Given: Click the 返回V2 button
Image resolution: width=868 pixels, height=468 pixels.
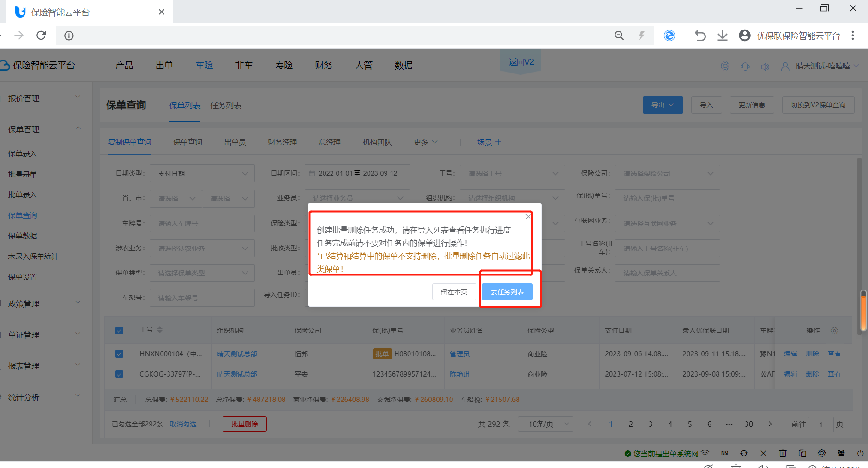Looking at the screenshot, I should coord(521,62).
